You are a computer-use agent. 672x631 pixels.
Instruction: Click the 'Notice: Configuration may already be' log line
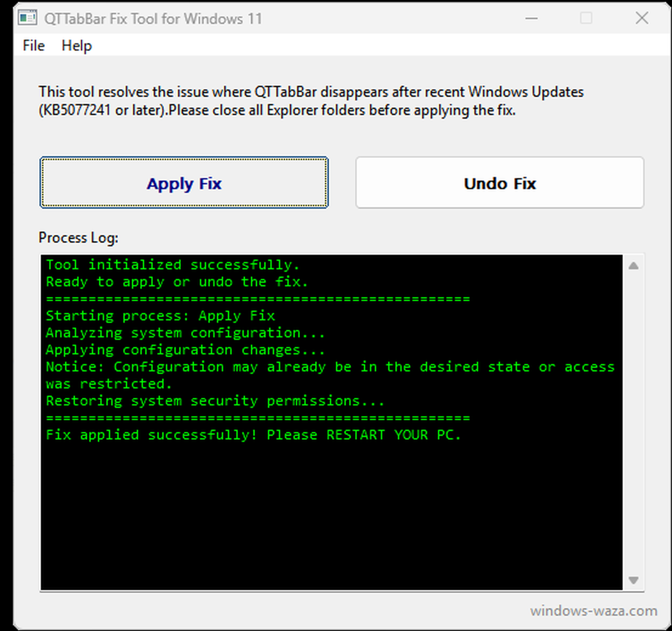pyautogui.click(x=330, y=375)
